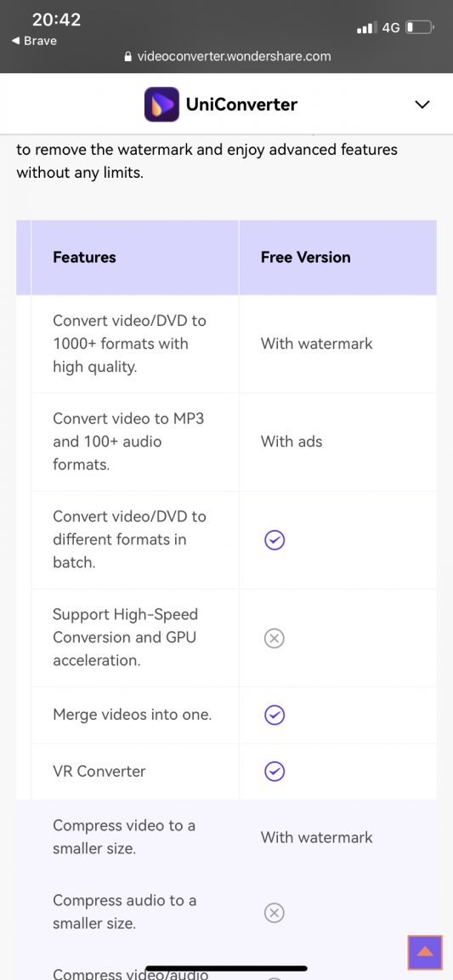Expand the UniConverter header dropdown chevron
The height and width of the screenshot is (980, 453).
tap(422, 105)
